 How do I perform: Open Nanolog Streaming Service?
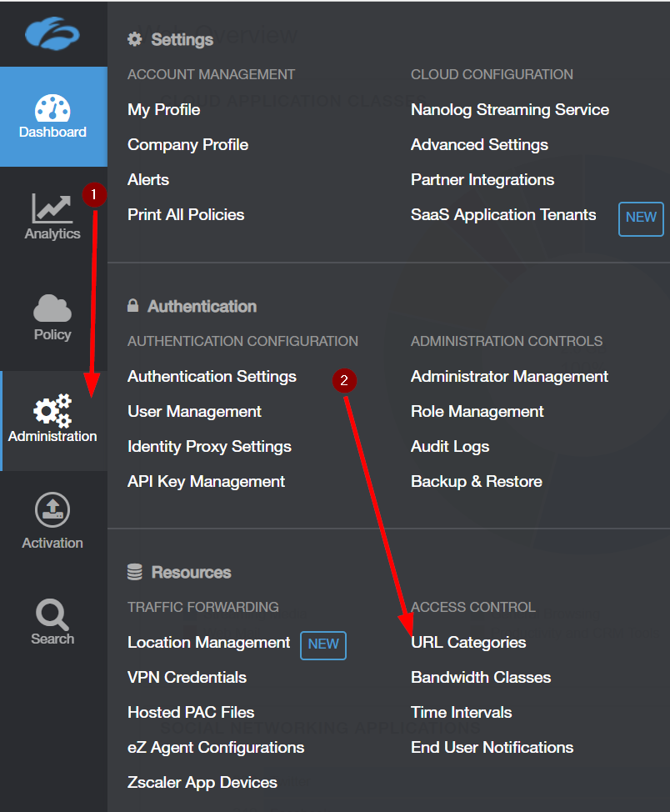pos(510,110)
